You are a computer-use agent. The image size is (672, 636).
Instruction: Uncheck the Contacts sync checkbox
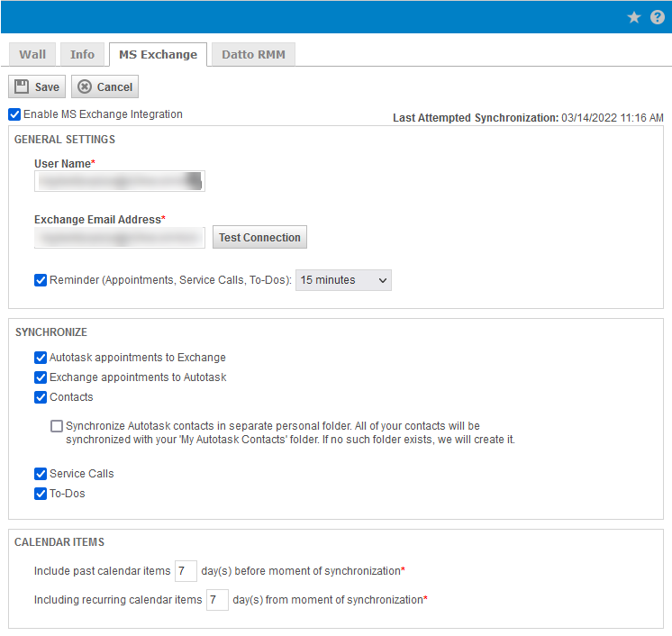41,397
